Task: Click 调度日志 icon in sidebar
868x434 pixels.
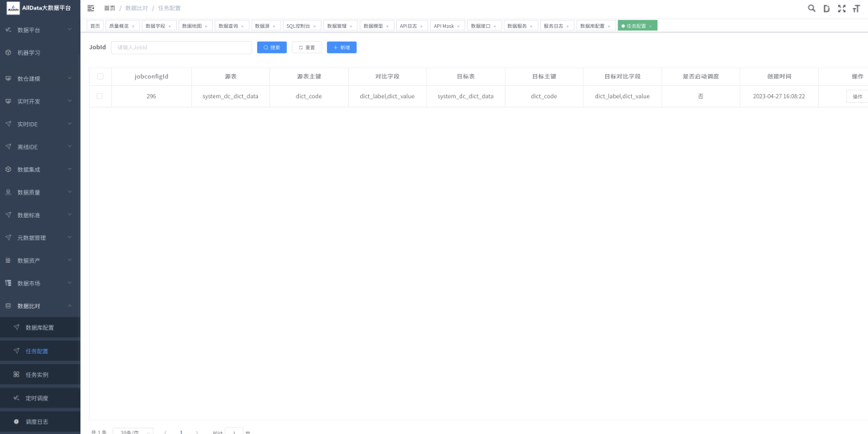Action: point(17,421)
